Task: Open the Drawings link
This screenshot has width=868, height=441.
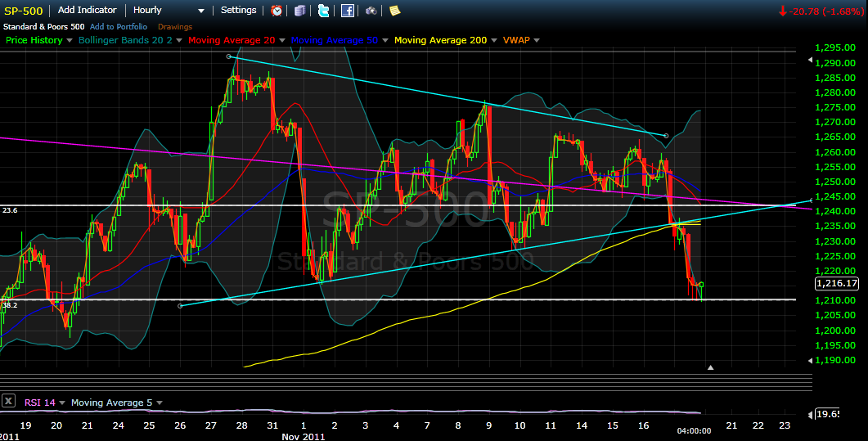Action: [x=175, y=26]
